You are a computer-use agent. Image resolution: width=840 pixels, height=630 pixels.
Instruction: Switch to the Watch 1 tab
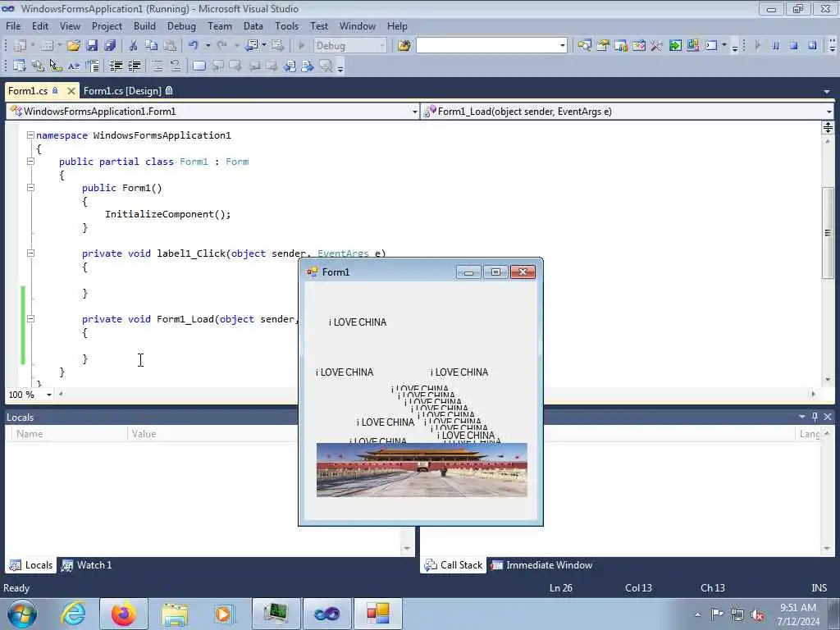(87, 564)
